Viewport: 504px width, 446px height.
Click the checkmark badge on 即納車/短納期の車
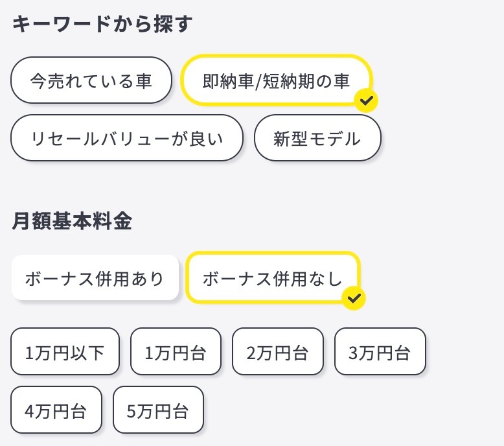367,101
